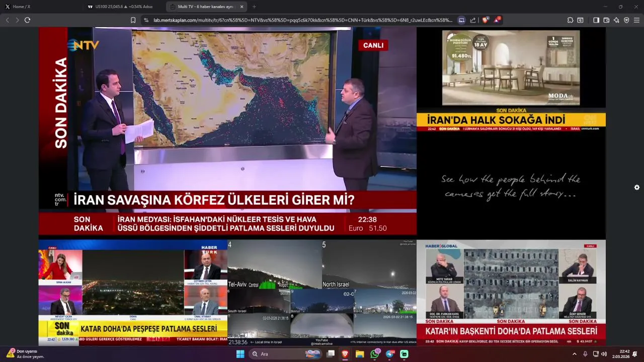644x362 pixels.
Task: Open the browser main menu
Action: 636,20
